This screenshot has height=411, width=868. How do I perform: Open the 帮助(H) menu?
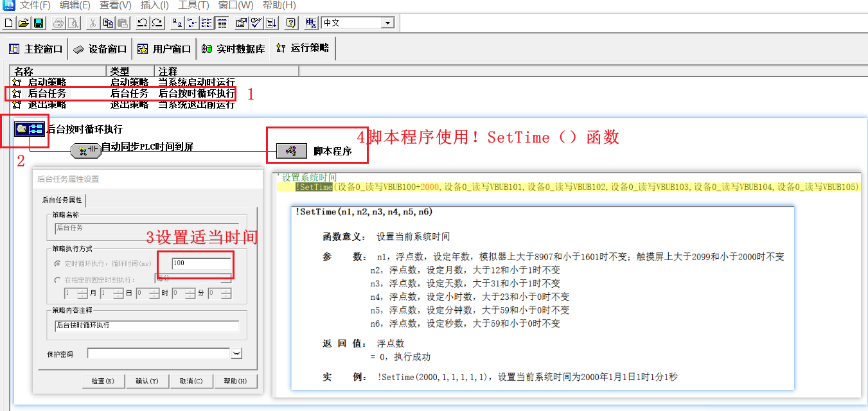coord(279,5)
